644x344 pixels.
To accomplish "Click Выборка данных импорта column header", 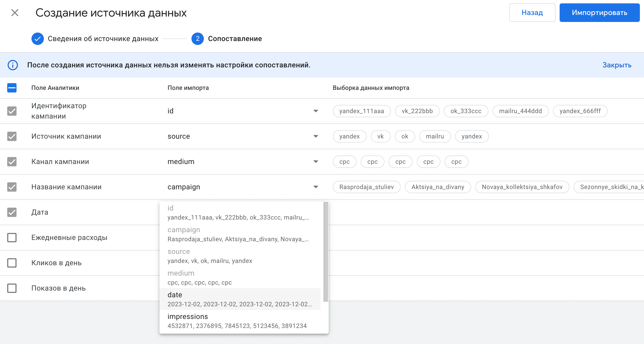I will pos(371,88).
